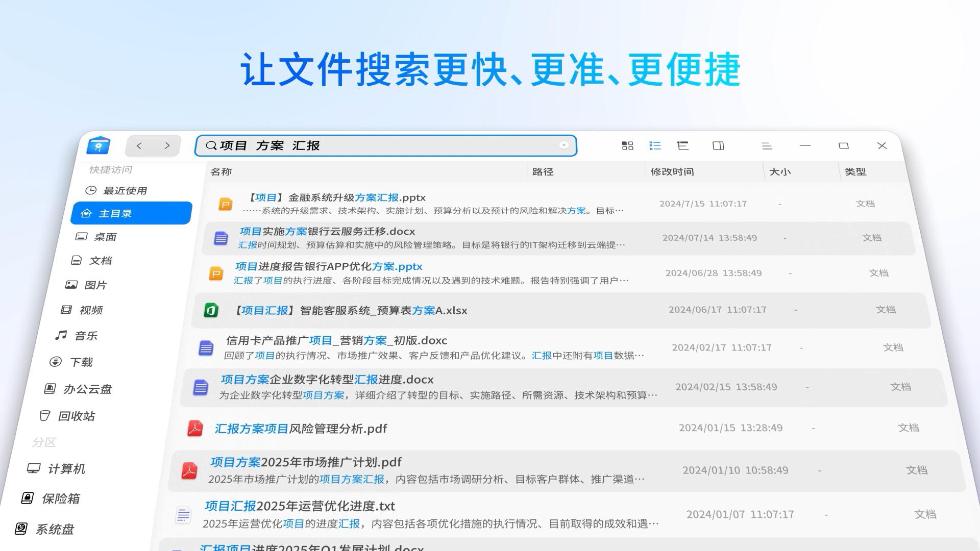Click the xlsx icon of 智能客服系统 file

(x=211, y=310)
